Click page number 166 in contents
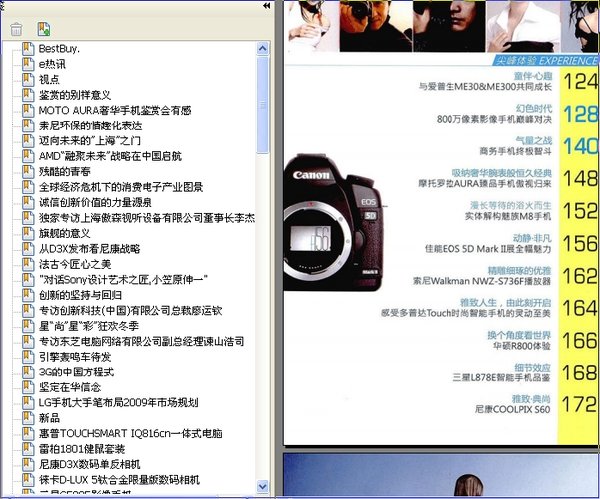This screenshot has height=499, width=600. (x=580, y=341)
